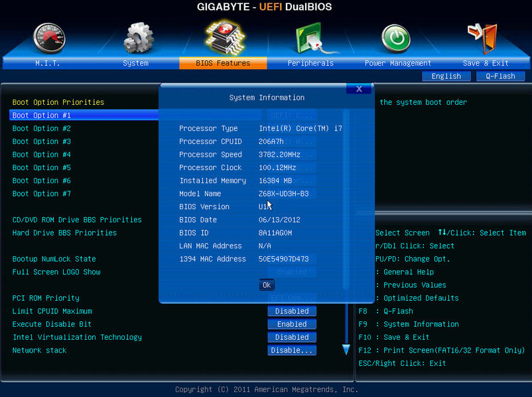Click the F12 Print Screen help line
The height and width of the screenshot is (397, 532).
click(442, 351)
